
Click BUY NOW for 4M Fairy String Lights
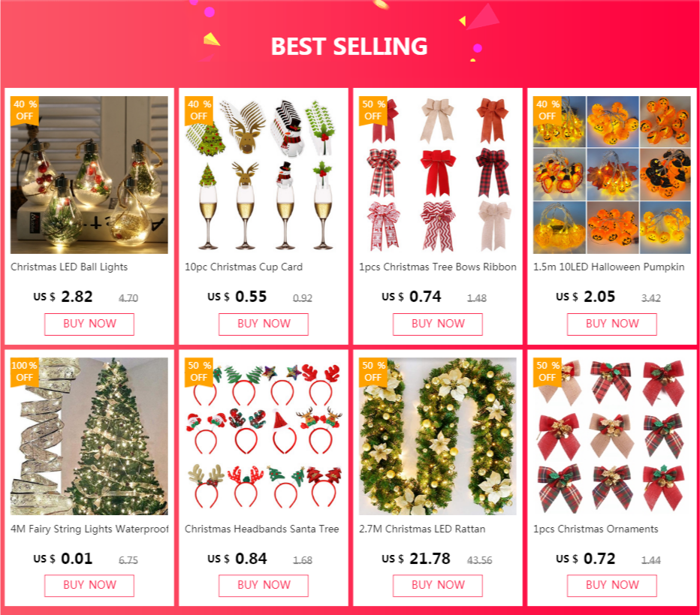pyautogui.click(x=89, y=586)
